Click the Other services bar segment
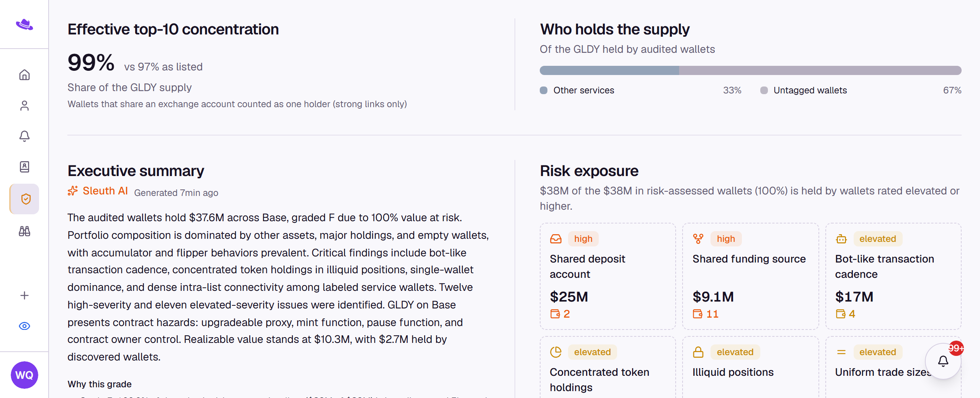The image size is (980, 398). (609, 70)
